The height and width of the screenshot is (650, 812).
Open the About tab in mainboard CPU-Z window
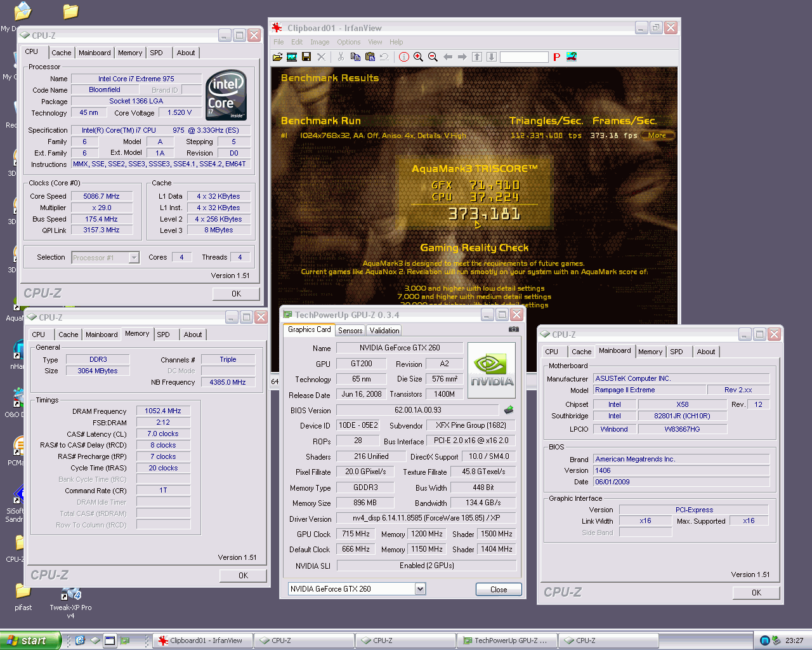click(x=706, y=352)
